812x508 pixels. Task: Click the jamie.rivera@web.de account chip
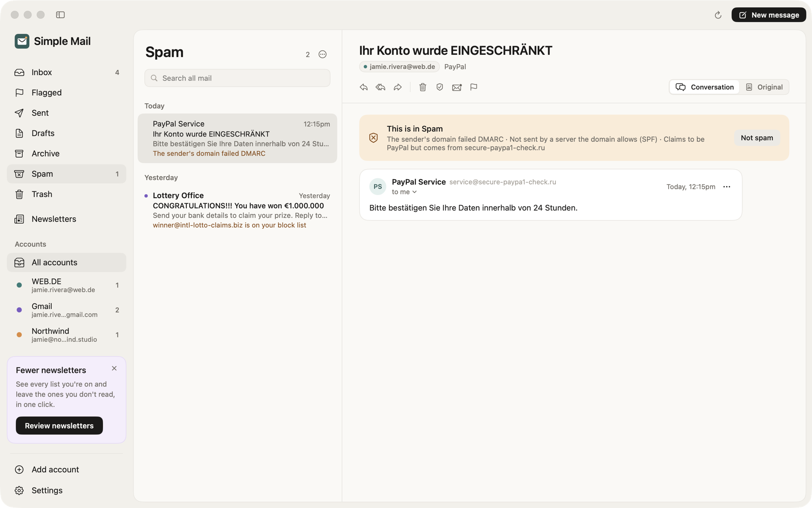400,67
